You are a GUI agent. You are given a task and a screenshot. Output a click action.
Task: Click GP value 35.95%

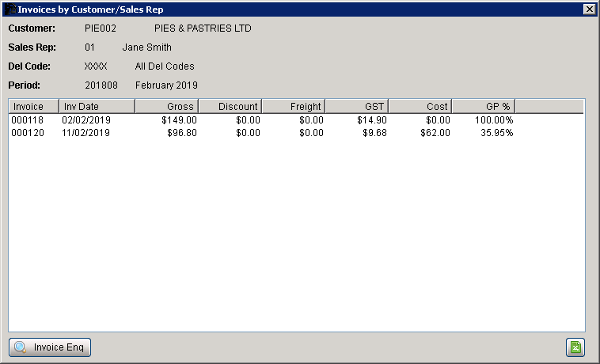coord(496,133)
